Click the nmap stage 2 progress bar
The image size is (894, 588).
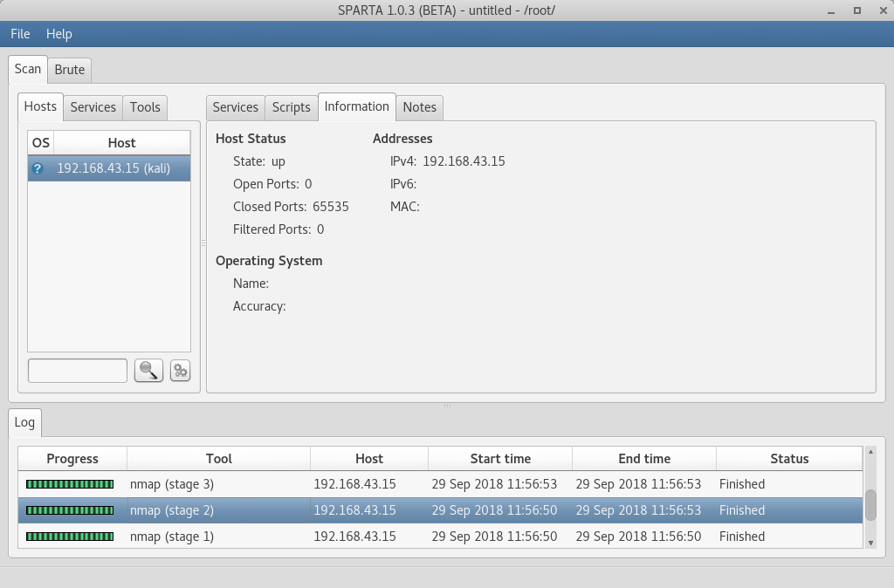(70, 510)
